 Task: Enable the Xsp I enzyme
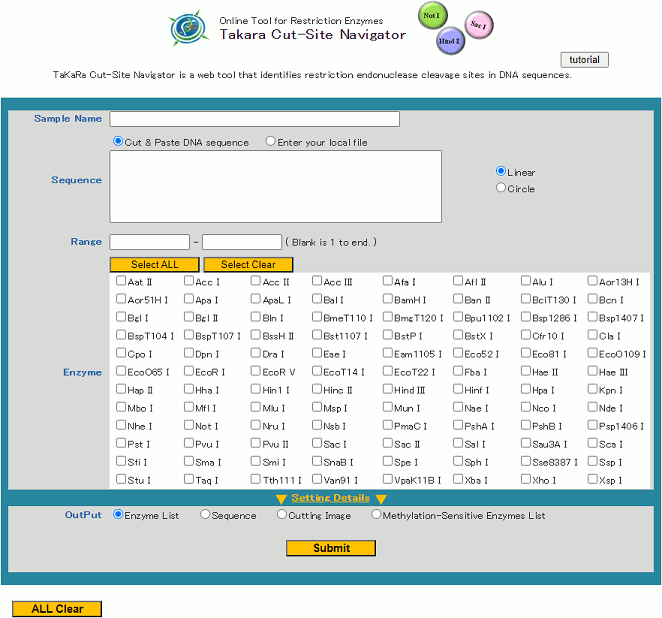593,479
